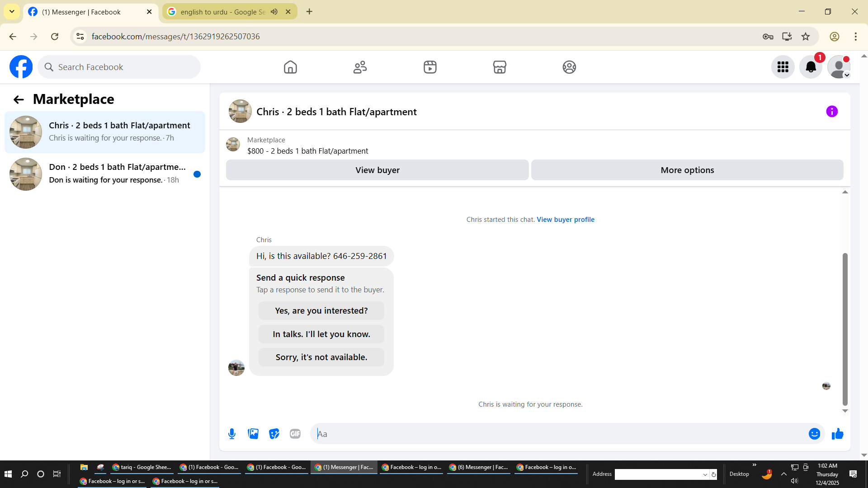Screen dimensions: 868x488
Task: Bookmark this page with the star icon
Action: 806,37
